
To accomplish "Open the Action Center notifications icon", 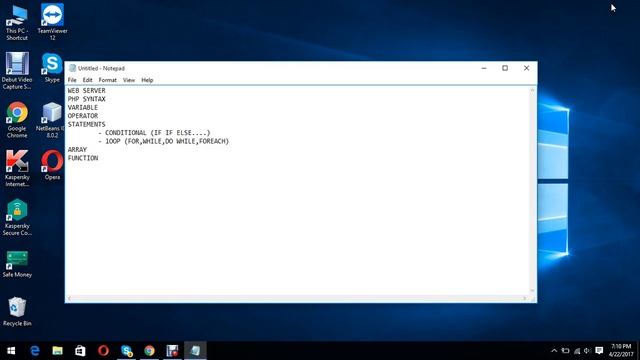I will [599, 351].
